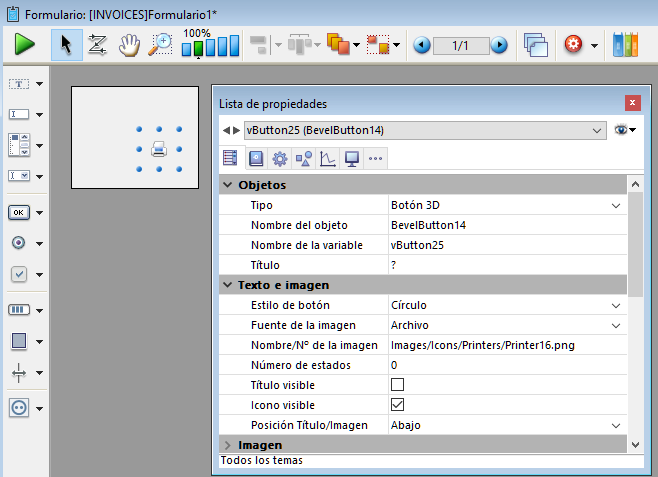Image resolution: width=658 pixels, height=477 pixels.
Task: Click the image path field Printer16.png
Action: tap(482, 345)
